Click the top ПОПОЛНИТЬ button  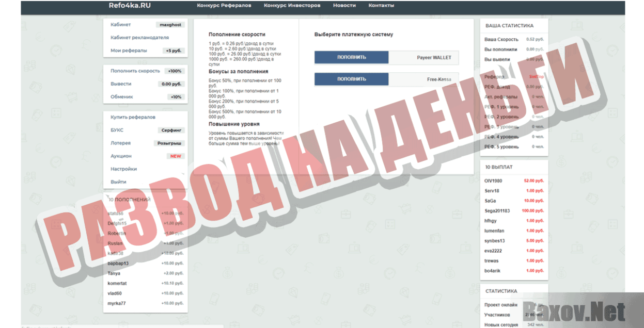tap(352, 57)
